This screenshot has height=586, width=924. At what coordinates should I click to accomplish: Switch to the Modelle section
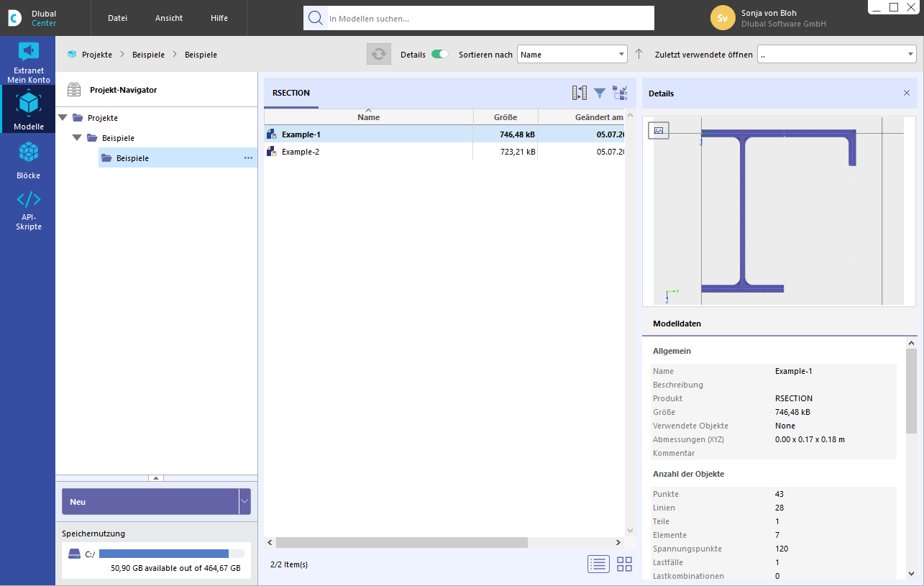(29, 110)
